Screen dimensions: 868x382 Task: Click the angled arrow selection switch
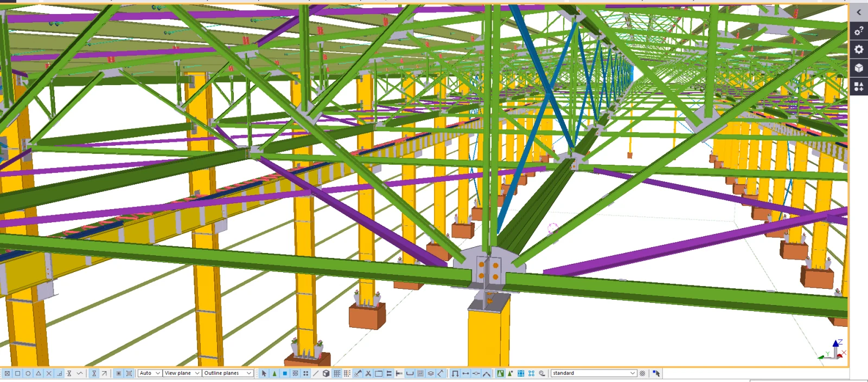(441, 373)
